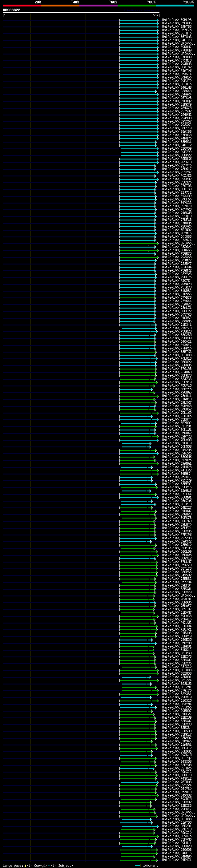Select the UniRef100_A0LU13 label

point(177,358)
